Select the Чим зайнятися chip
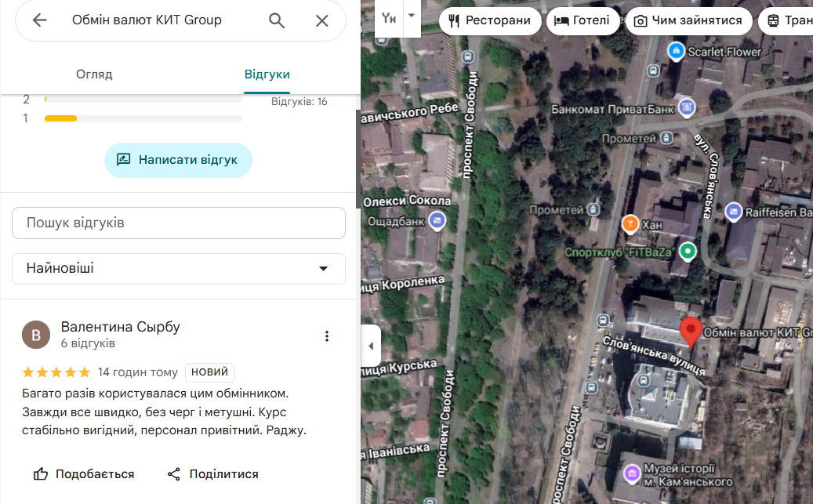Image resolution: width=813 pixels, height=504 pixels. pos(689,20)
